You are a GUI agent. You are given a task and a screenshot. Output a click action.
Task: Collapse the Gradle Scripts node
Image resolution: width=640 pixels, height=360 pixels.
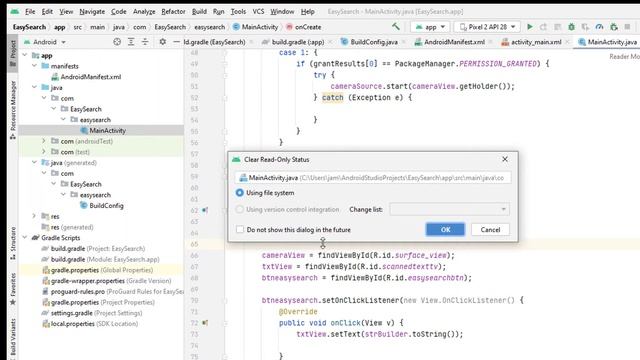[25, 238]
